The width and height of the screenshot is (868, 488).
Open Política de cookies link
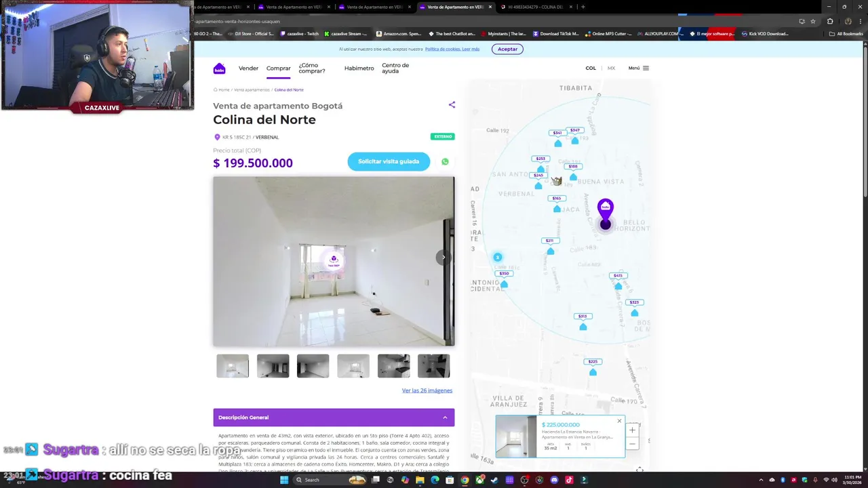(452, 49)
